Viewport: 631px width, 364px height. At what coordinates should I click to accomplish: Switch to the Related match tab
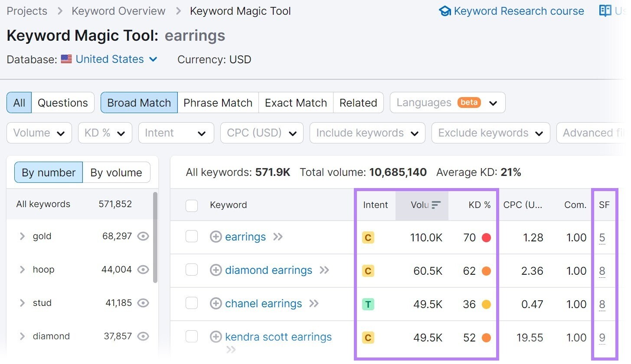pos(358,102)
